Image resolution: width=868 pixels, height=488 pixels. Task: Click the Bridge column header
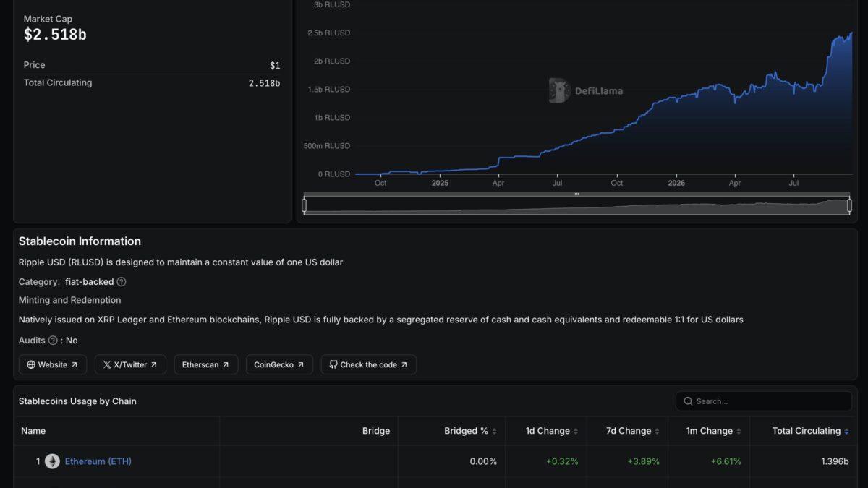tap(376, 431)
